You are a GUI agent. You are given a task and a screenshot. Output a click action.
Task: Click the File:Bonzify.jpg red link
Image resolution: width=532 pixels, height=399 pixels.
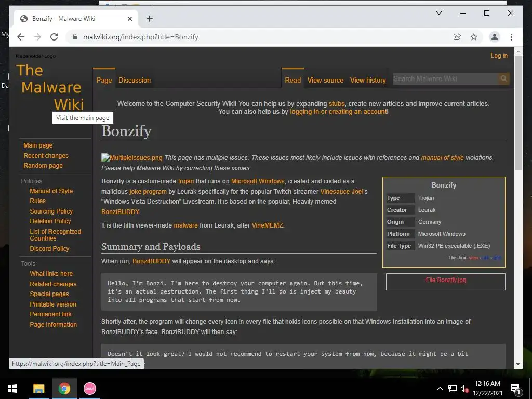click(446, 280)
